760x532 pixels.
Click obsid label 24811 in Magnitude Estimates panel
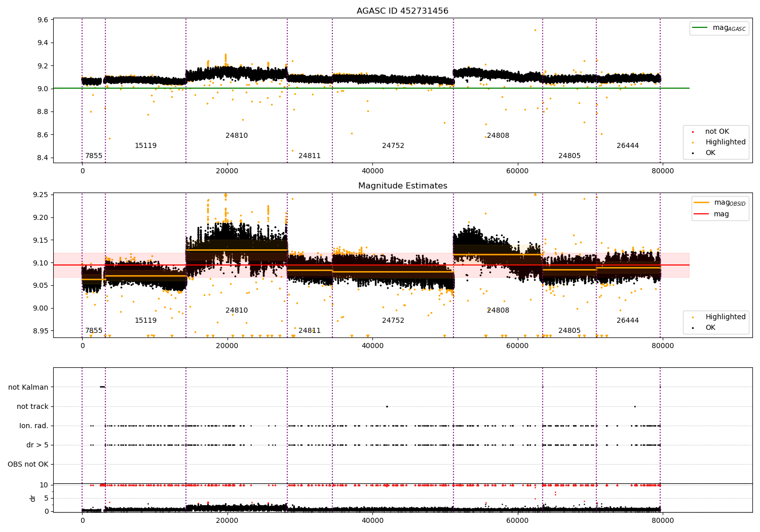point(310,331)
